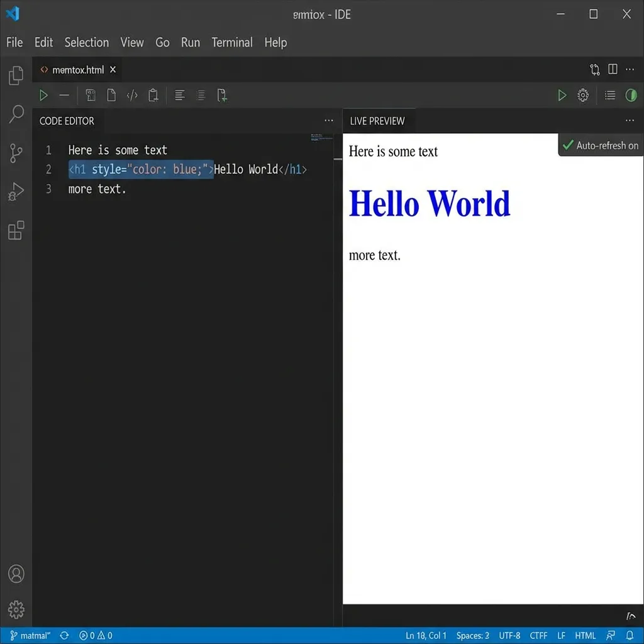644x644 pixels.
Task: Open editor settings with the gear icon
Action: pyautogui.click(x=582, y=95)
